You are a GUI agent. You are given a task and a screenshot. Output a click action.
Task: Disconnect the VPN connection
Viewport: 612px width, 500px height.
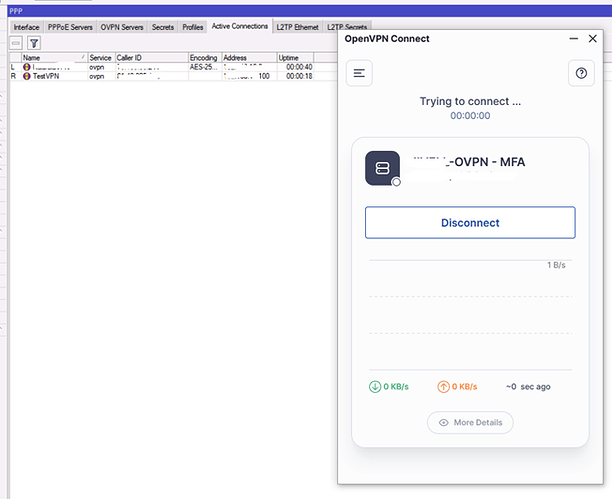[470, 222]
